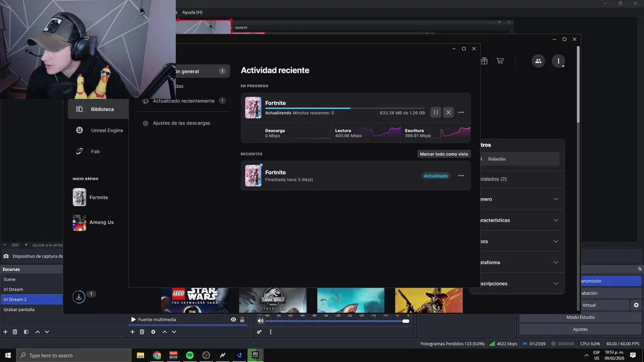Launch Fortnite from Inicio rápido

pos(91,197)
